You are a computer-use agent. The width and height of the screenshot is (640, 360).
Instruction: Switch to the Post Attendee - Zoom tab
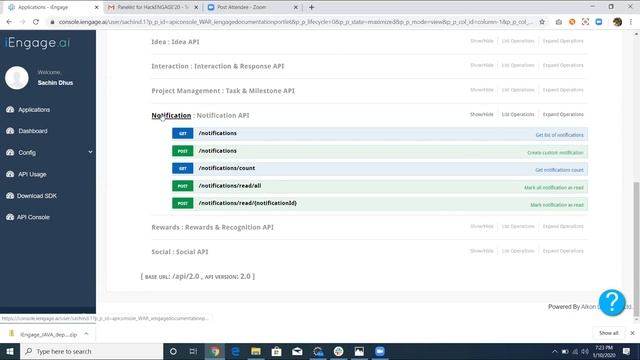252,7
